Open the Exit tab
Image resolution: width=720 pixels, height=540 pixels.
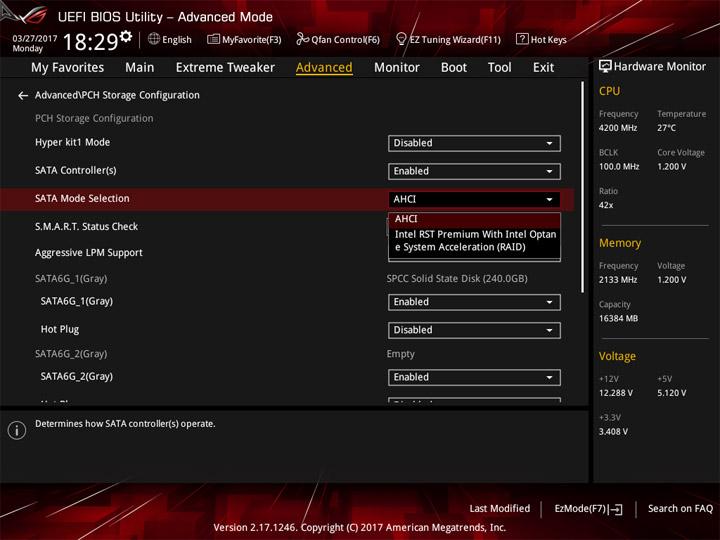point(543,68)
